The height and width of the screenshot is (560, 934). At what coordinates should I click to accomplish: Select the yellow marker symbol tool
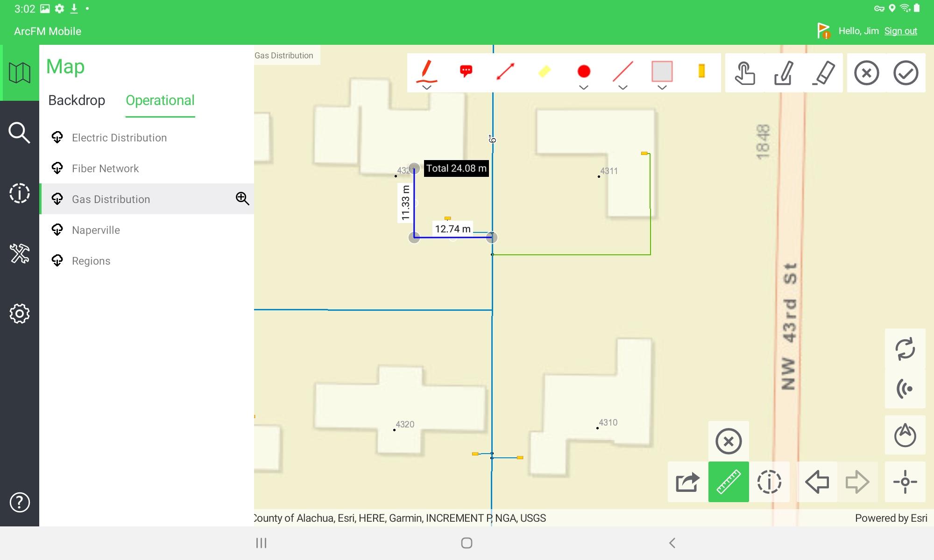click(x=701, y=71)
